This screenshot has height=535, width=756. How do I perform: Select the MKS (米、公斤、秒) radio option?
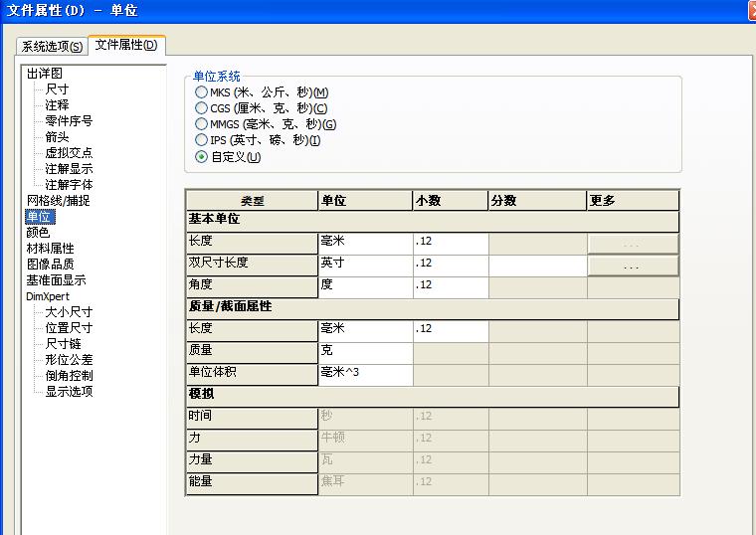click(262, 92)
